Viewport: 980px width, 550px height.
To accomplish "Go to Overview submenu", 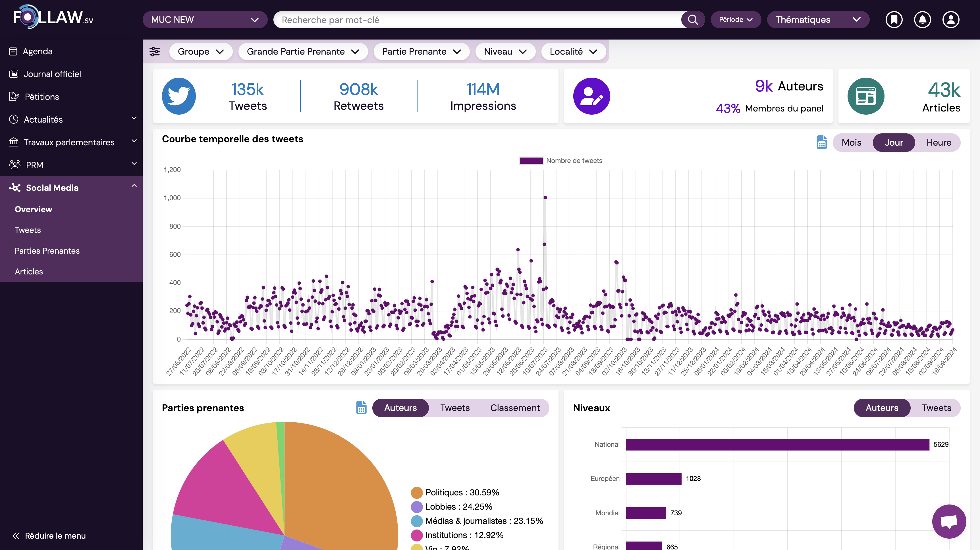I will [34, 209].
